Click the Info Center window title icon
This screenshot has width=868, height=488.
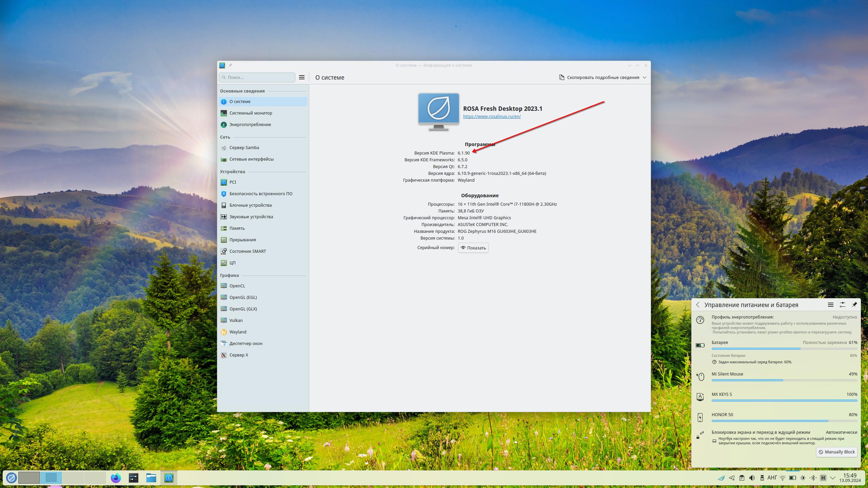pos(222,65)
